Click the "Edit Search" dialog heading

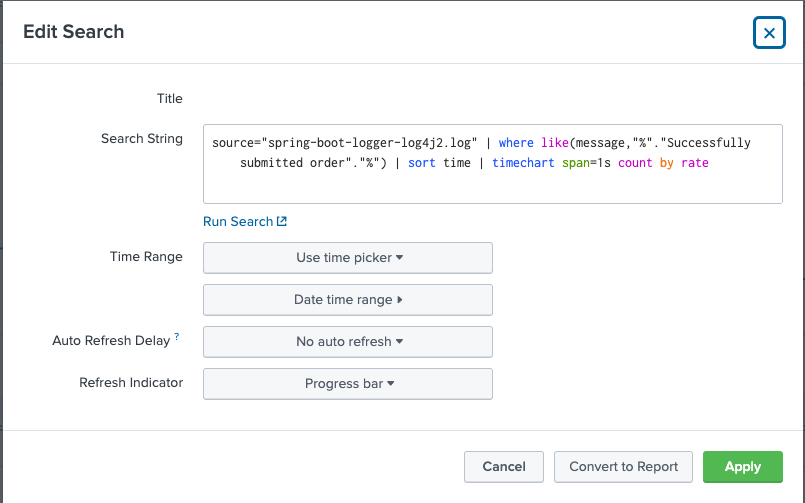74,32
